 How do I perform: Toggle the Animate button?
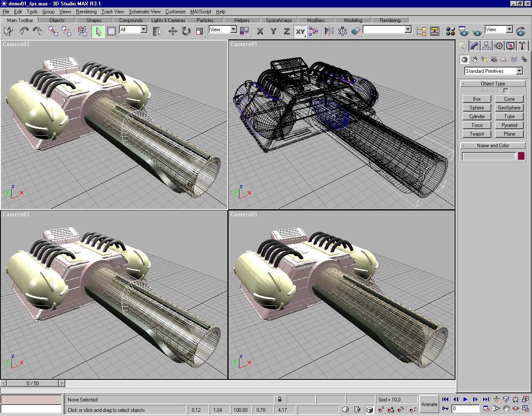point(429,404)
